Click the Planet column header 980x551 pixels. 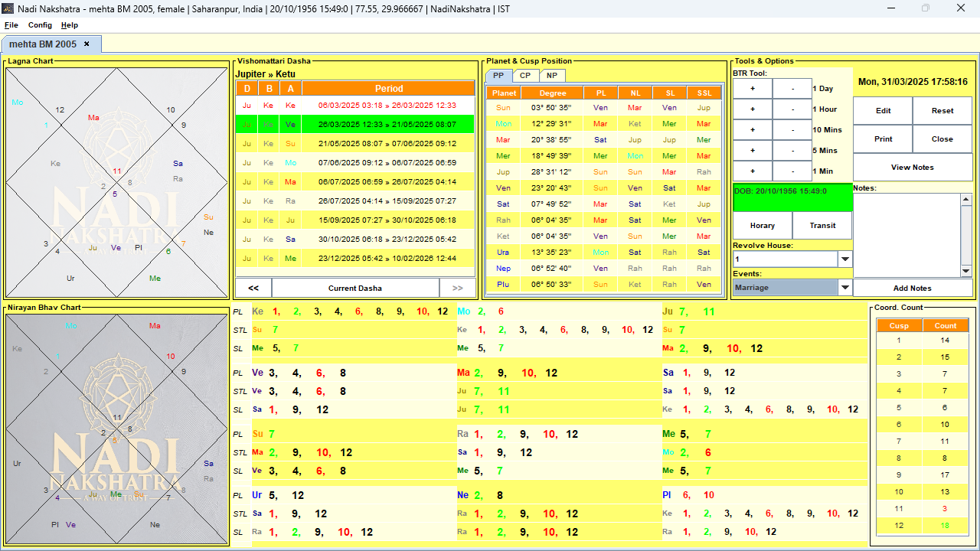503,93
